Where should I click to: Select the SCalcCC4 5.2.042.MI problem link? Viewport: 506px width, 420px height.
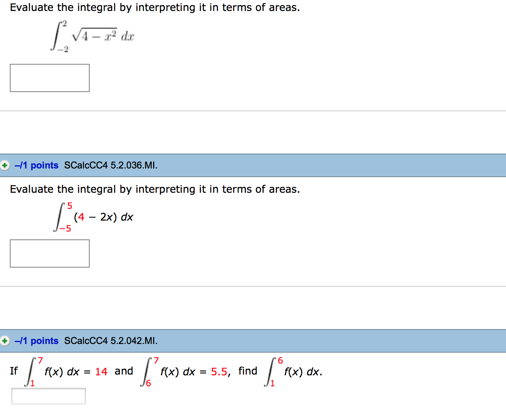point(110,341)
